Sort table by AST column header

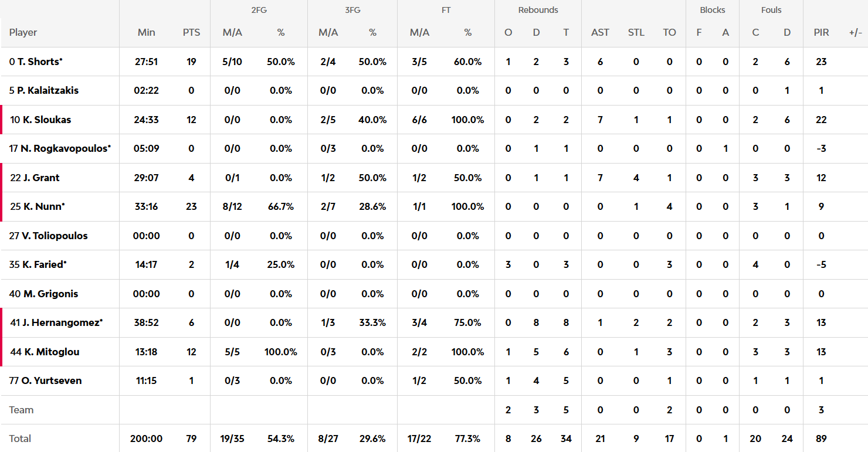pos(600,32)
